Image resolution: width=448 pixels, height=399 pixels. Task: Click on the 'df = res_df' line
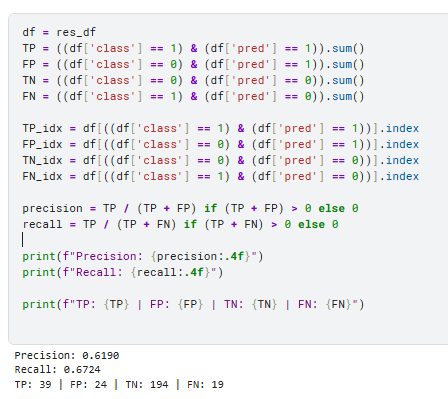click(59, 32)
